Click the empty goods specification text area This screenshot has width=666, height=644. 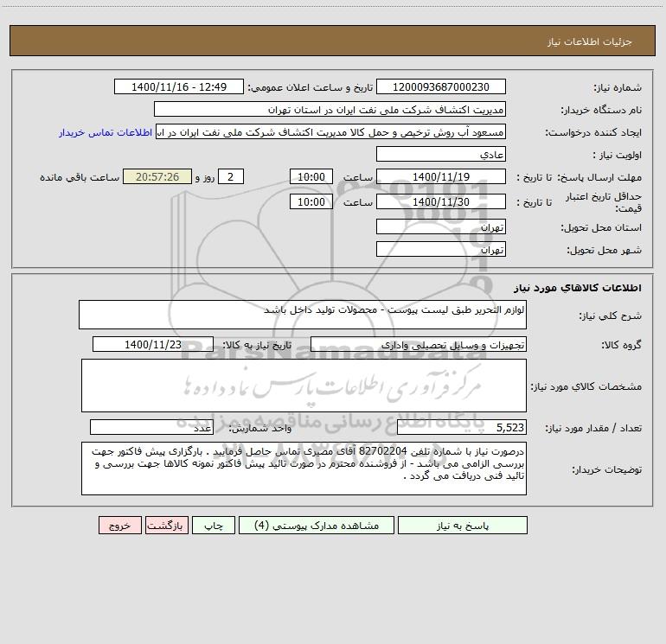point(304,386)
